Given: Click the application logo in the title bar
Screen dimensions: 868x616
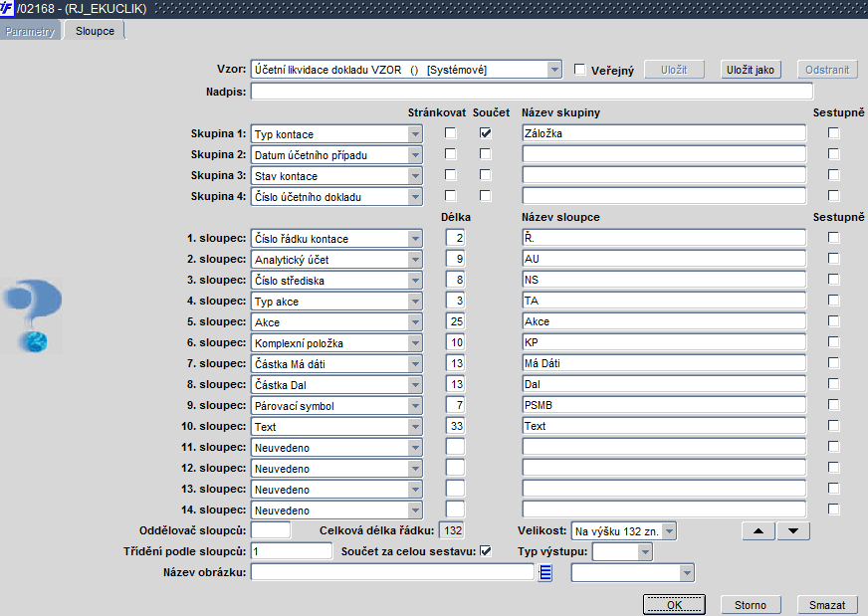Looking at the screenshot, I should click(7, 8).
